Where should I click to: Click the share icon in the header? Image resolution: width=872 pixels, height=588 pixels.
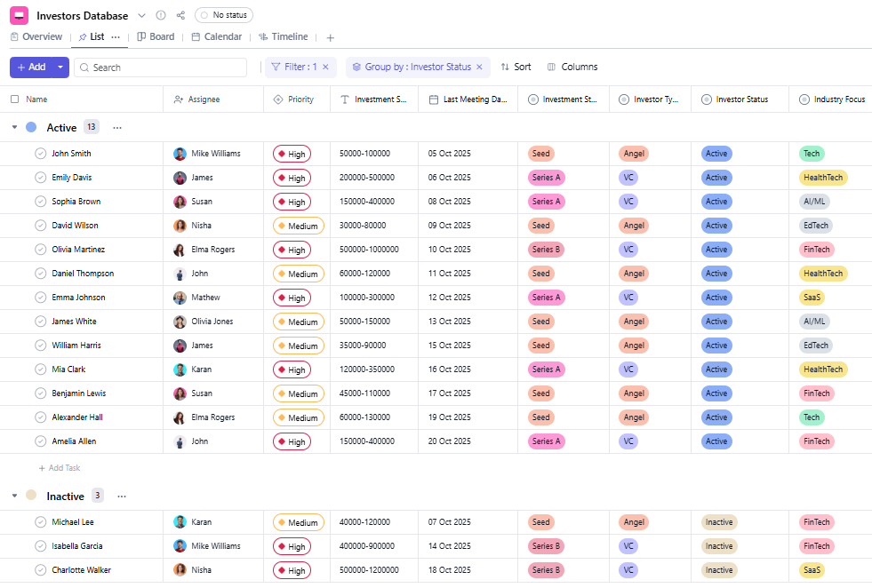(x=181, y=15)
